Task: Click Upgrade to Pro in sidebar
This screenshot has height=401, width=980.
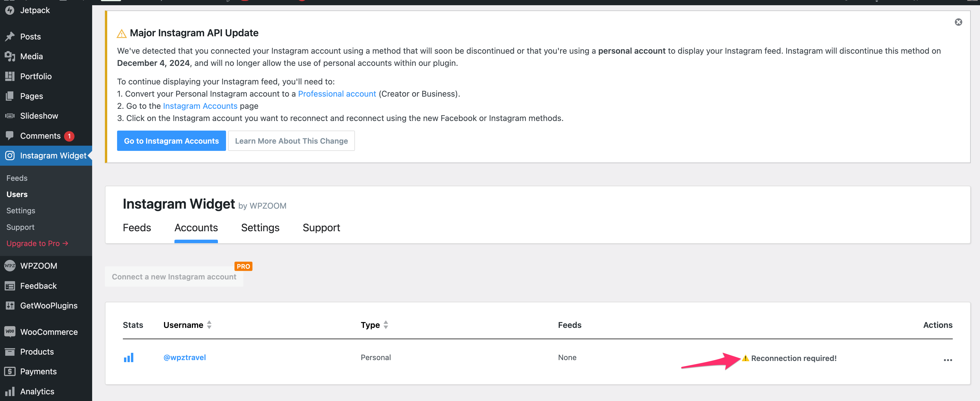Action: tap(37, 243)
